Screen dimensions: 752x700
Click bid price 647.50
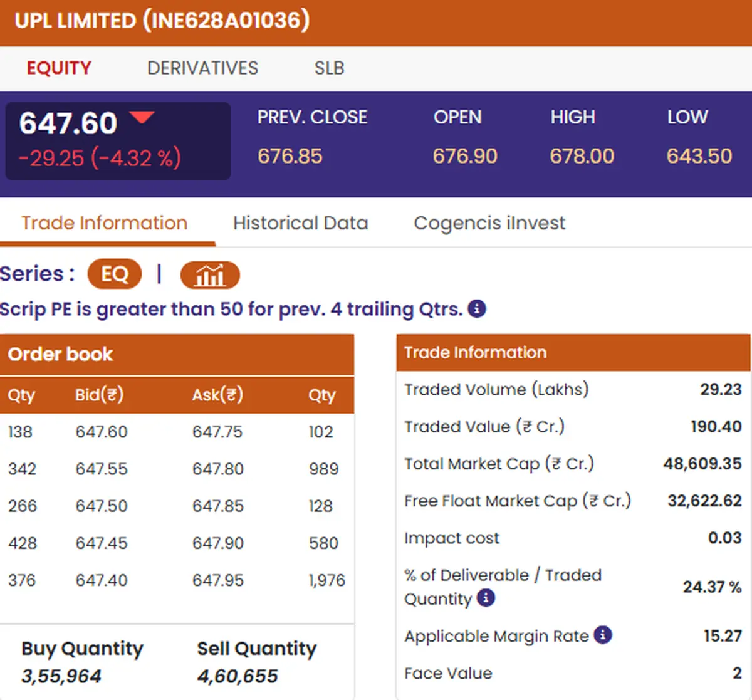(102, 506)
